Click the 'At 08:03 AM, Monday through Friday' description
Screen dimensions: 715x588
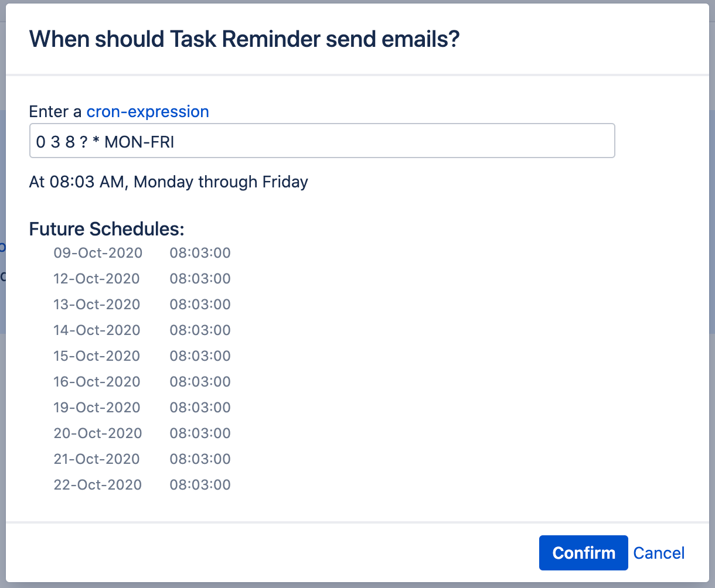pos(169,182)
